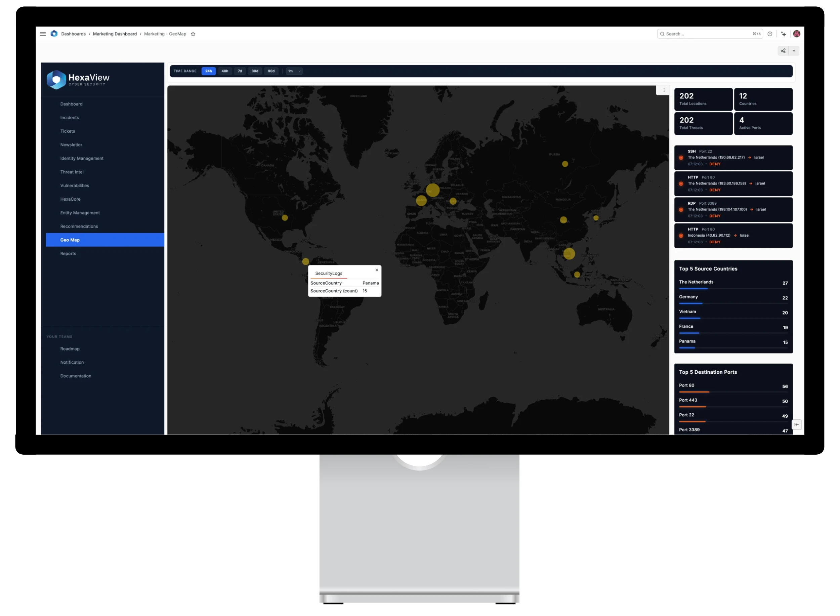The height and width of the screenshot is (616, 840).
Task: Share the dashboard with the share icon
Action: point(784,51)
